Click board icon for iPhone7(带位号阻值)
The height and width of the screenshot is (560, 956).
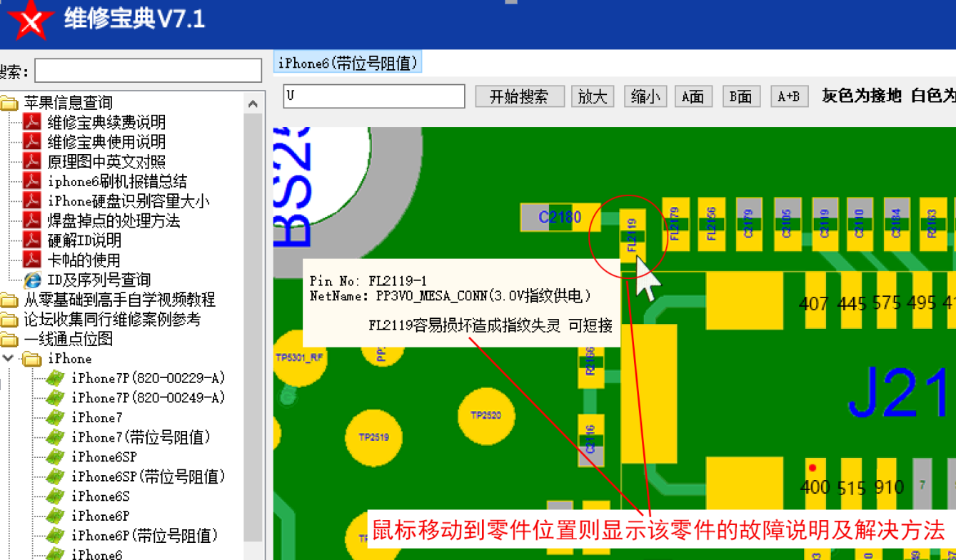pyautogui.click(x=56, y=437)
